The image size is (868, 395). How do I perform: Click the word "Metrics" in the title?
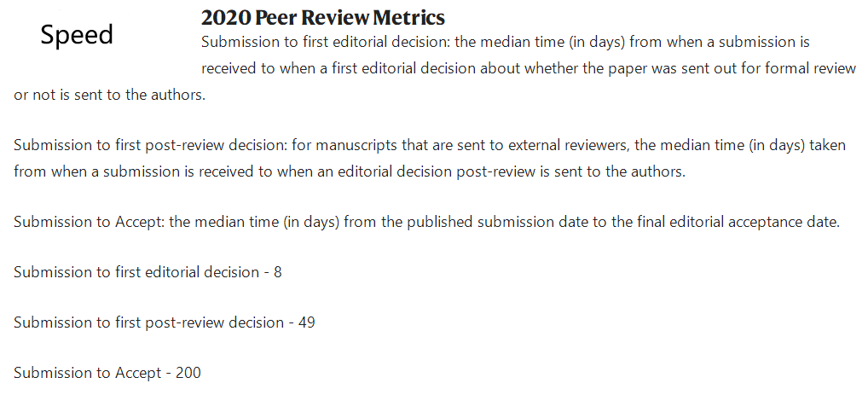pyautogui.click(x=408, y=18)
